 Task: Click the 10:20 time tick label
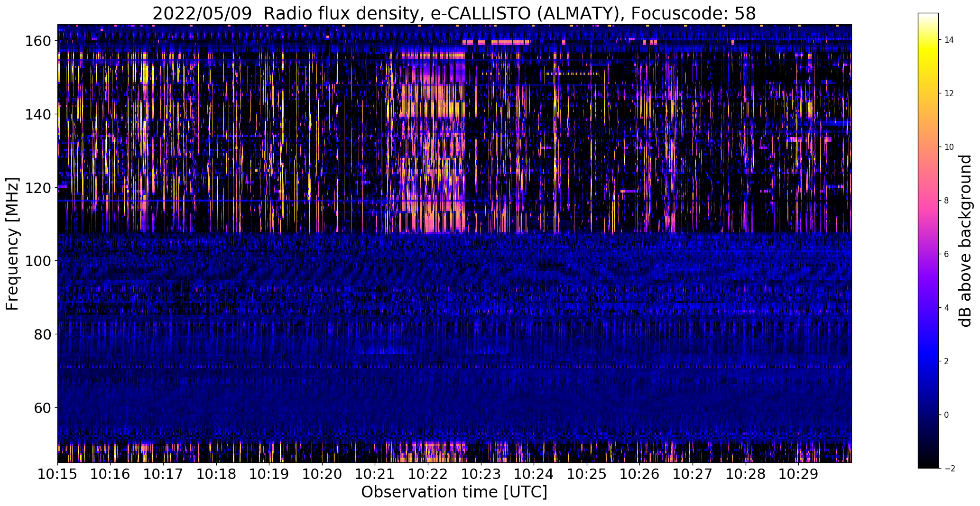click(322, 474)
